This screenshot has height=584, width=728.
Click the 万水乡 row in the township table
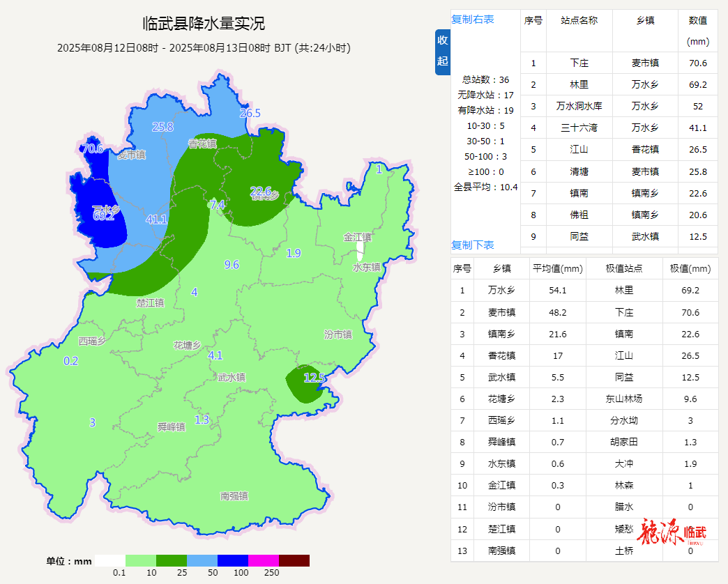(x=501, y=291)
